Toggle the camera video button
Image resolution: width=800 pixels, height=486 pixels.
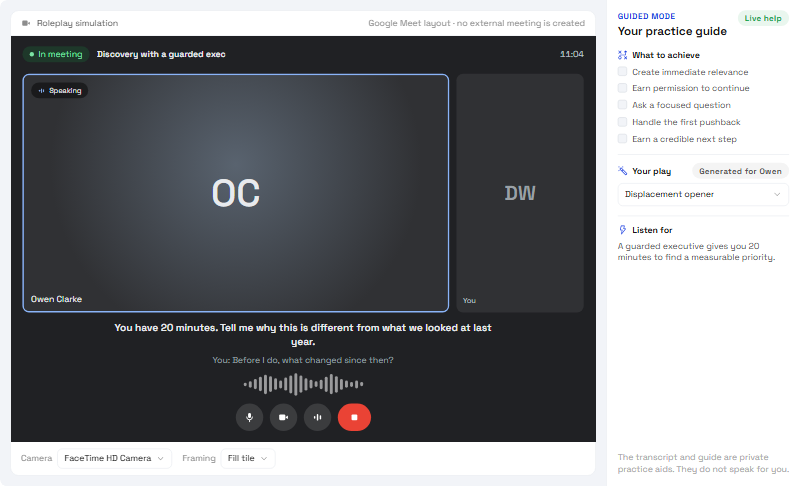[283, 417]
